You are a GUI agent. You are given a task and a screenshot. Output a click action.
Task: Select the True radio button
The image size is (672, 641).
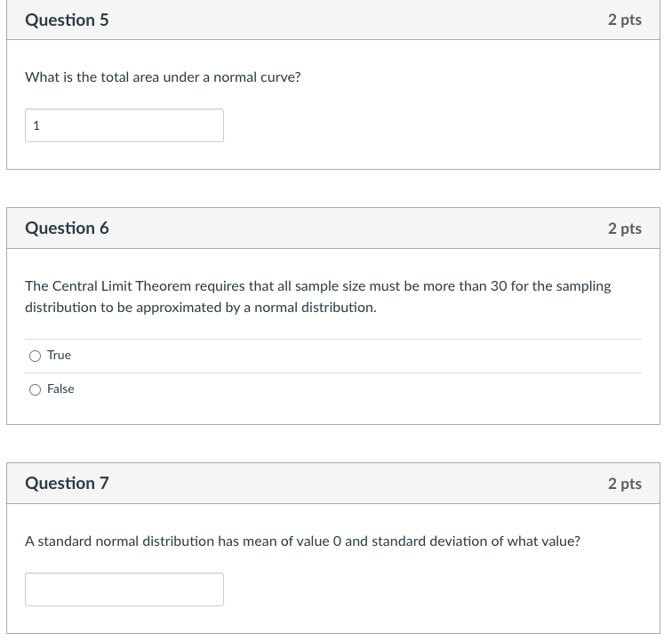36,356
